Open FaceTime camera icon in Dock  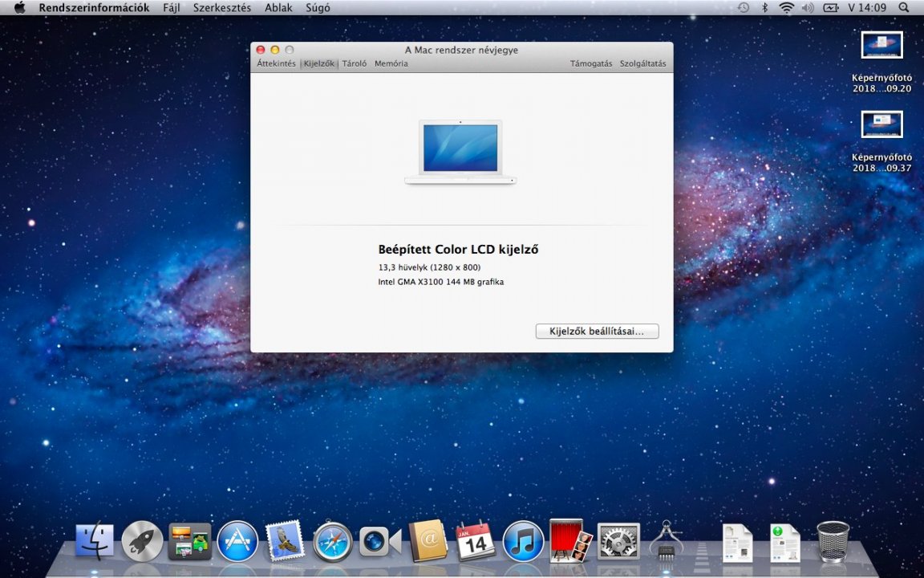coord(380,541)
